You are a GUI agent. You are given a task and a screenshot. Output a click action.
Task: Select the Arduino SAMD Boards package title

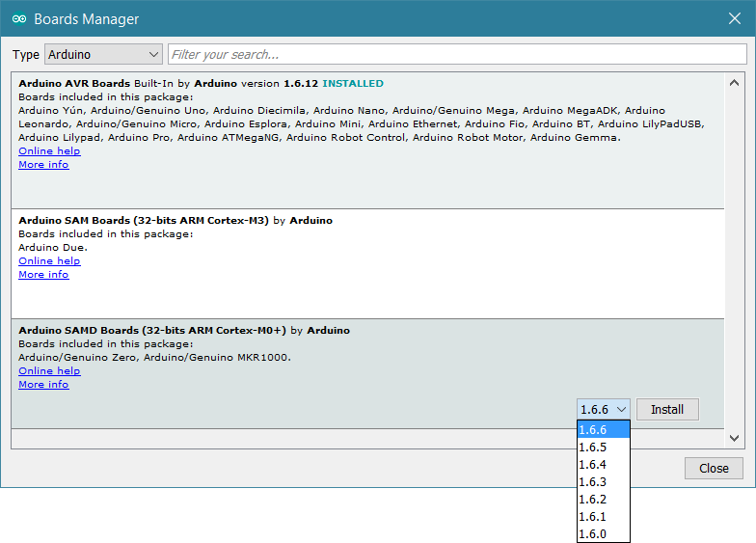coord(152,330)
